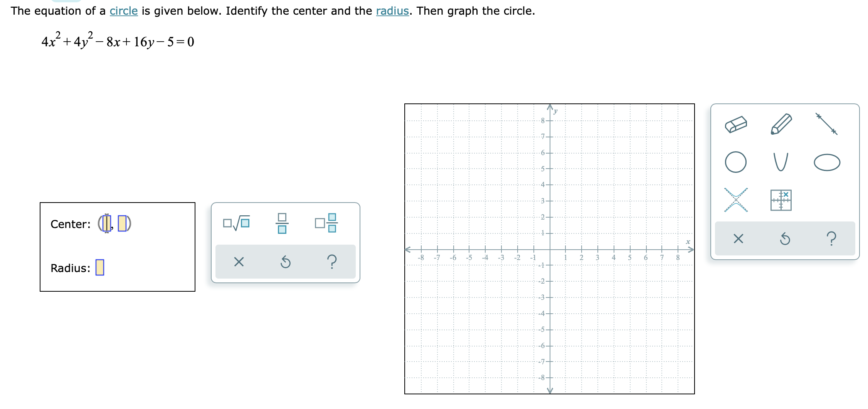Click the Center x-coordinate input box
This screenshot has height=409, width=868.
coord(106,224)
